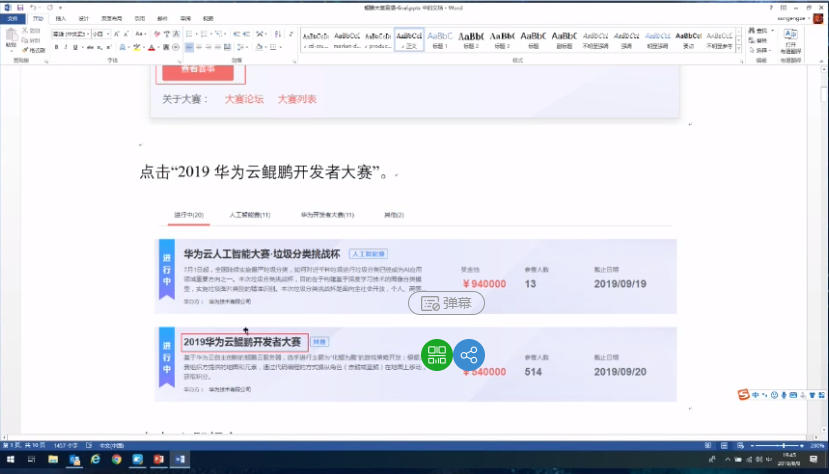This screenshot has height=474, width=829.
Task: Click the Numbering list icon
Action: [x=204, y=34]
